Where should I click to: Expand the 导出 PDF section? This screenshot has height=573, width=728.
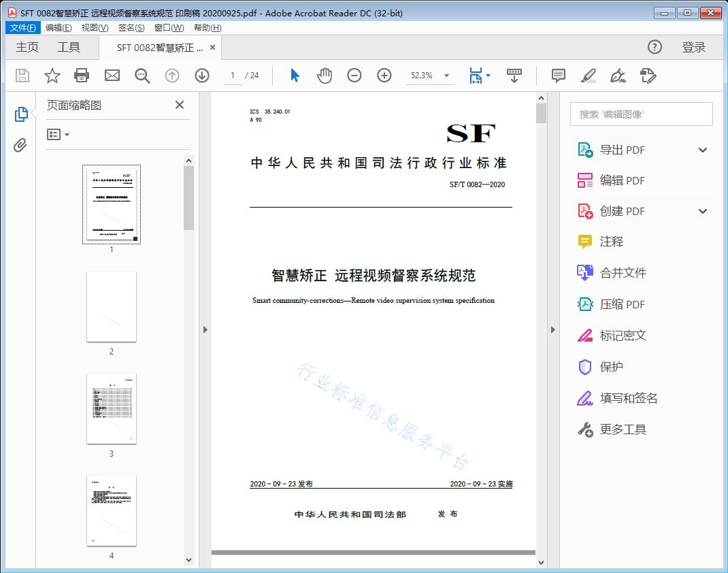(x=703, y=150)
